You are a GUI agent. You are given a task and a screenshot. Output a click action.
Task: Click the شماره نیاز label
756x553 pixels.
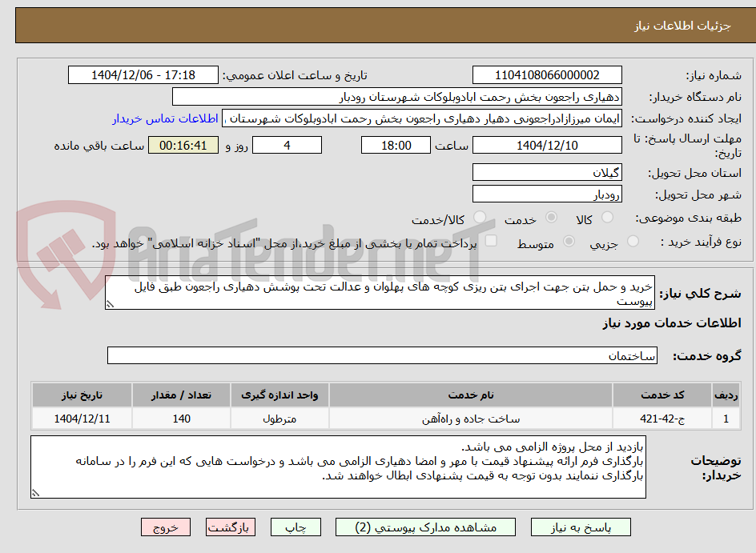coord(714,76)
